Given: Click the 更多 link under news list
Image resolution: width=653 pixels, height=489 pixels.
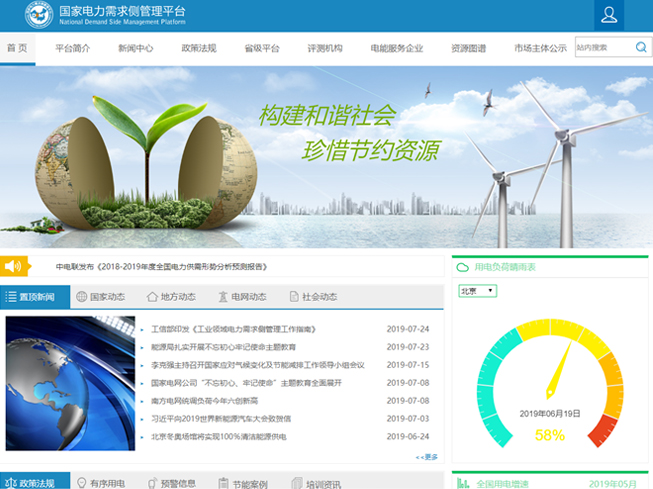Looking at the screenshot, I should point(427,457).
